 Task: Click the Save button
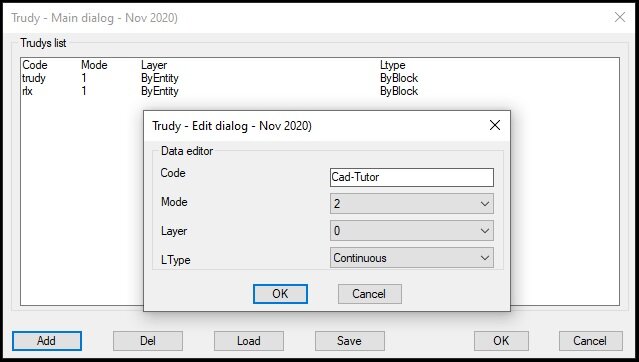point(350,341)
